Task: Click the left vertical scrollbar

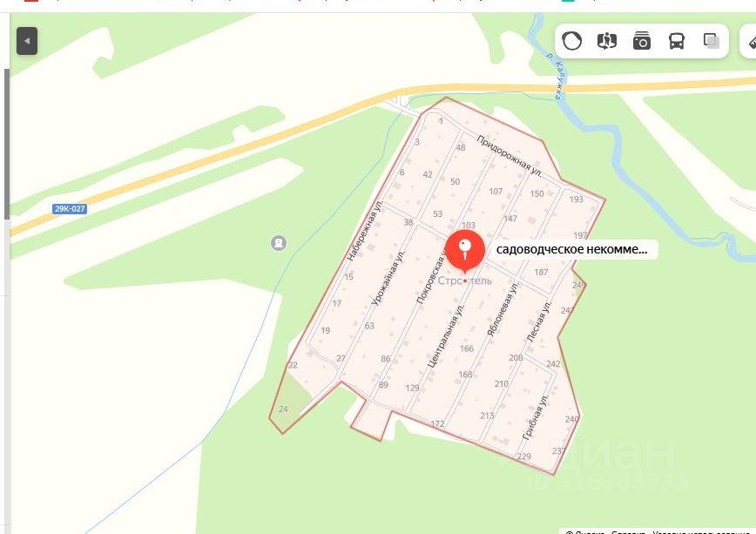Action: pos(6,144)
